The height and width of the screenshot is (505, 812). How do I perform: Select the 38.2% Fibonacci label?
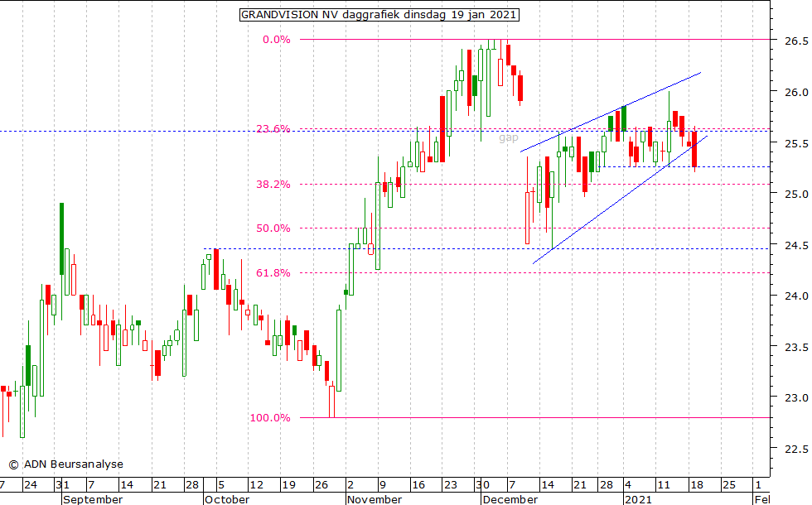pos(273,184)
